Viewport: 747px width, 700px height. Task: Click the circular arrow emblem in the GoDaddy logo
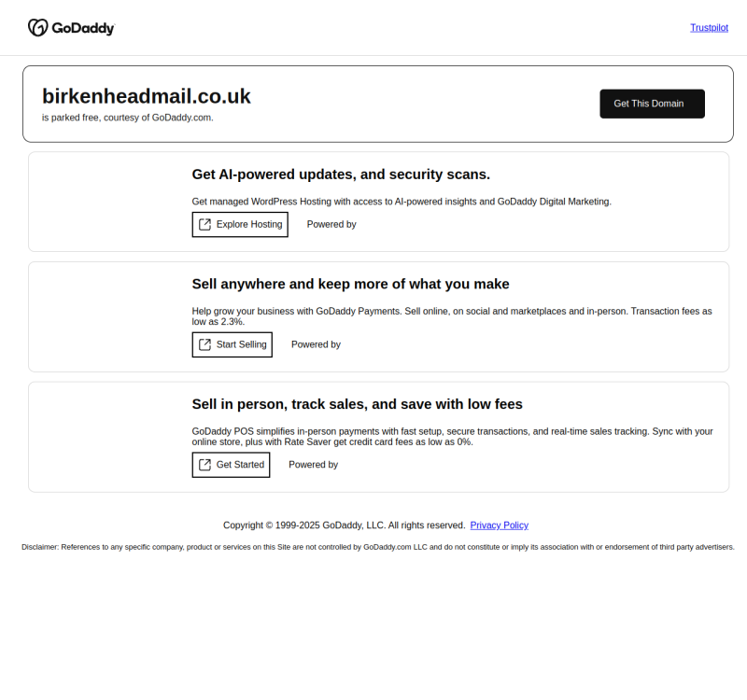coord(38,28)
